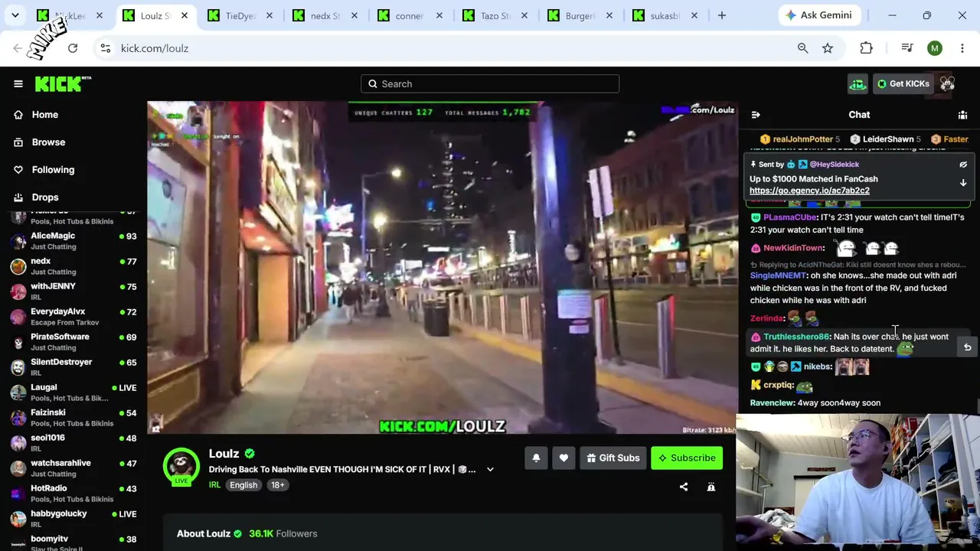
Task: Select the 18+ tag
Action: click(x=277, y=485)
